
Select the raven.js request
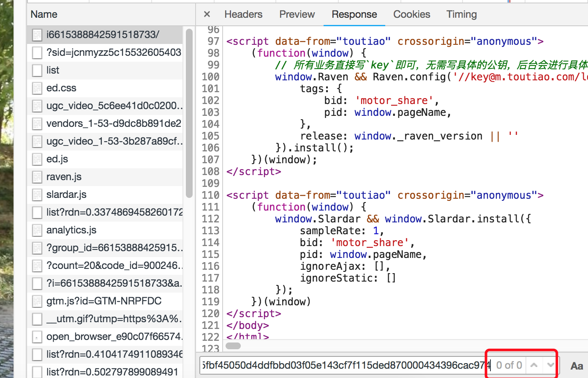(105, 177)
